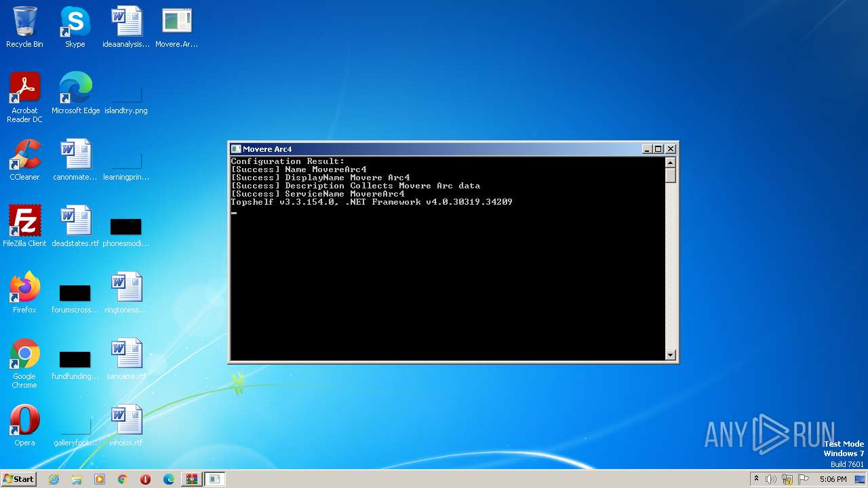Select the Movere.Ar... desktop executable icon

(x=177, y=27)
